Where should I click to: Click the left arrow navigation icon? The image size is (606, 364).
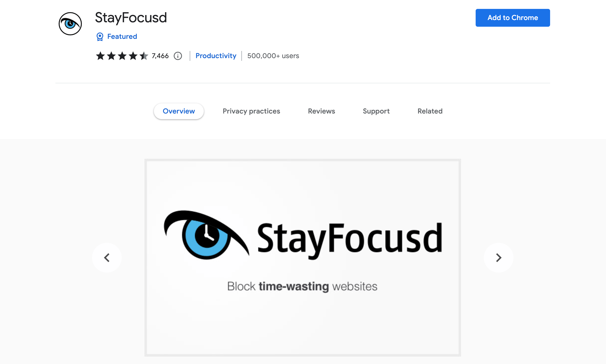(107, 257)
